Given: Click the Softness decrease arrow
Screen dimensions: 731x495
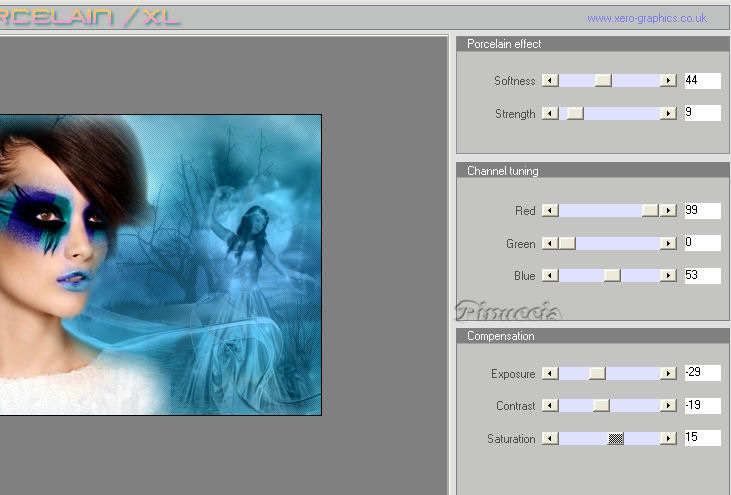Looking at the screenshot, I should 550,80.
